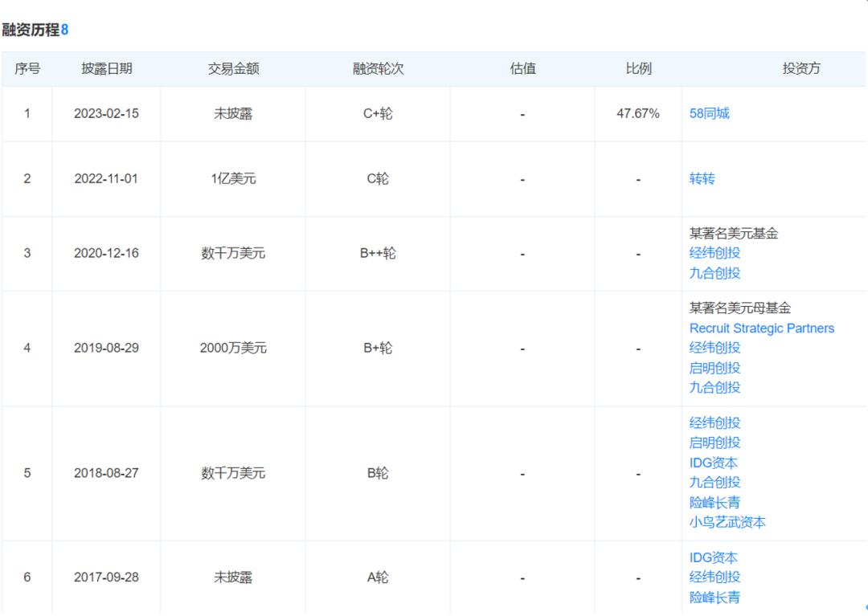The width and height of the screenshot is (868, 616).
Task: Open 九合创投 link in the B+轮 row
Action: coord(714,387)
